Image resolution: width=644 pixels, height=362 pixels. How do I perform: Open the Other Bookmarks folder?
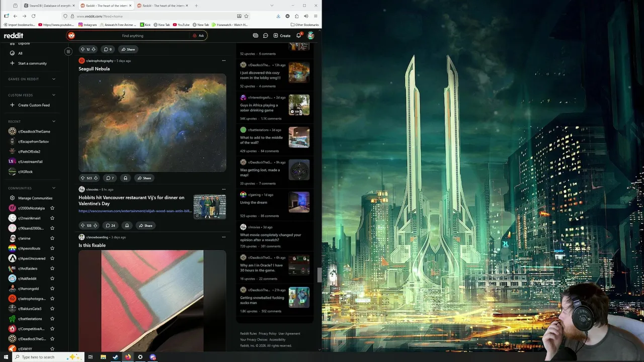click(304, 25)
